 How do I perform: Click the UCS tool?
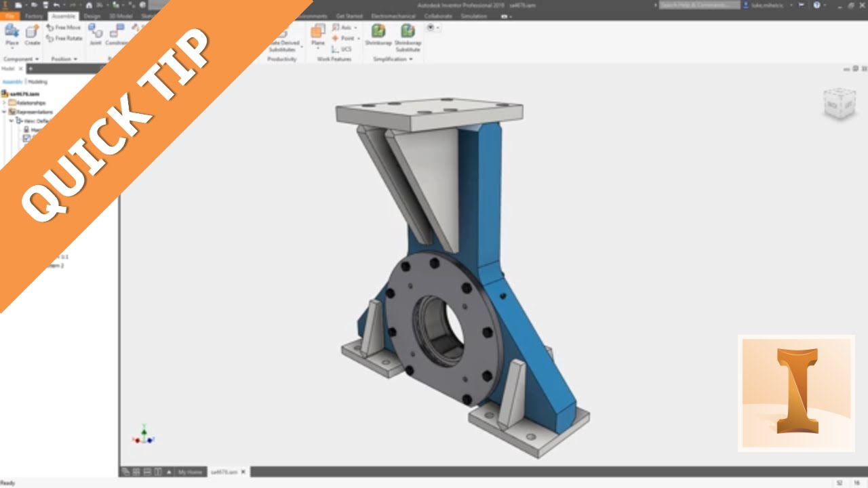click(342, 49)
